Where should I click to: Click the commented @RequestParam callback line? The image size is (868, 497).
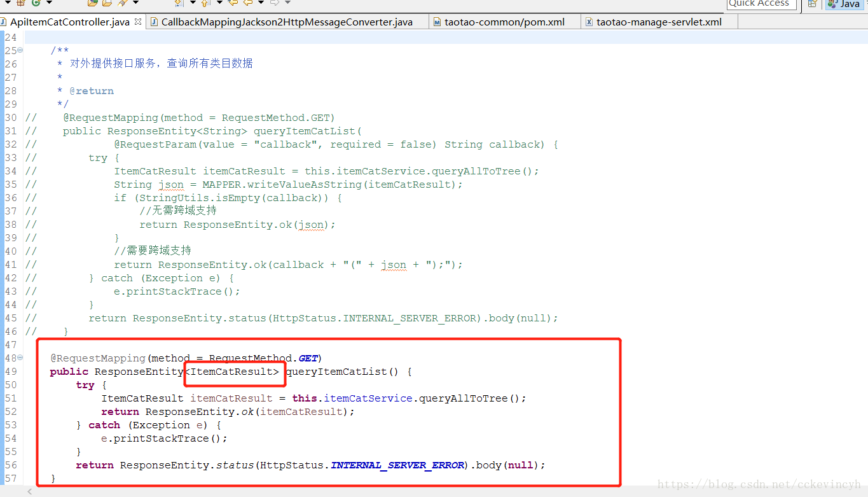336,144
